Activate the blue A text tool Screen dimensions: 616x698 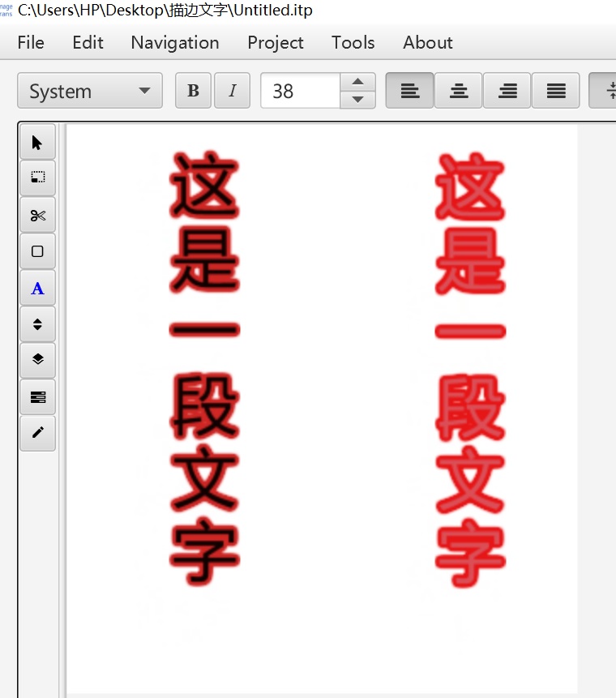[x=37, y=288]
